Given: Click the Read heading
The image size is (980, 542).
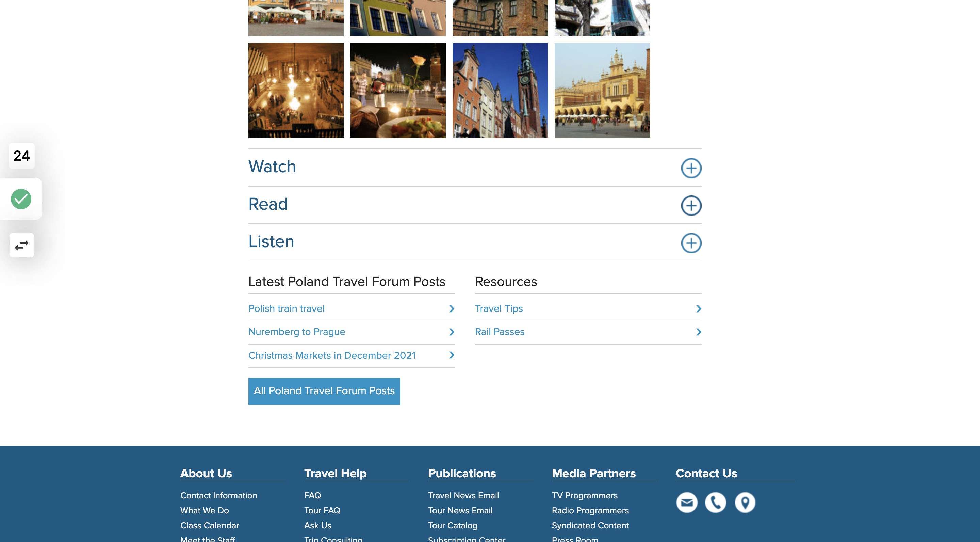Looking at the screenshot, I should pyautogui.click(x=268, y=204).
